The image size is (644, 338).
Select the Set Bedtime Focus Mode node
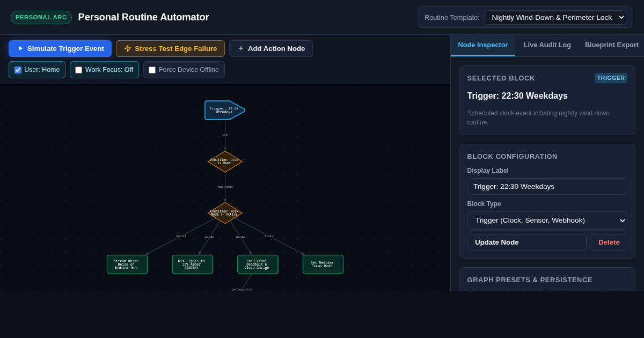tap(323, 264)
